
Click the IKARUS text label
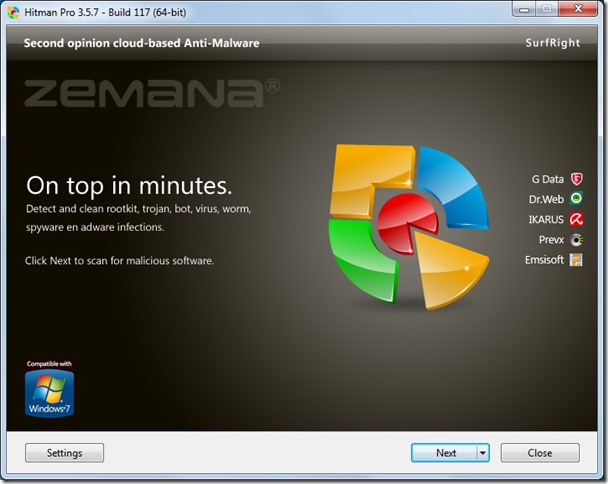coord(546,220)
